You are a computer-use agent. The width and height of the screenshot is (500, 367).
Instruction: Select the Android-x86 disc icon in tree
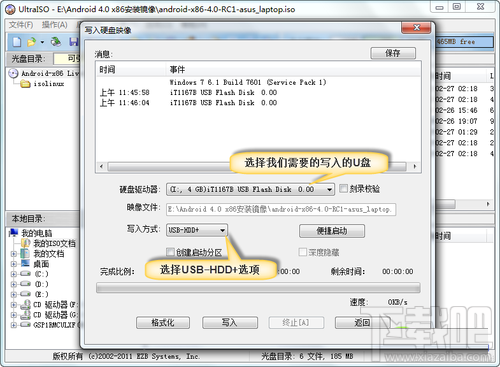[x=13, y=73]
